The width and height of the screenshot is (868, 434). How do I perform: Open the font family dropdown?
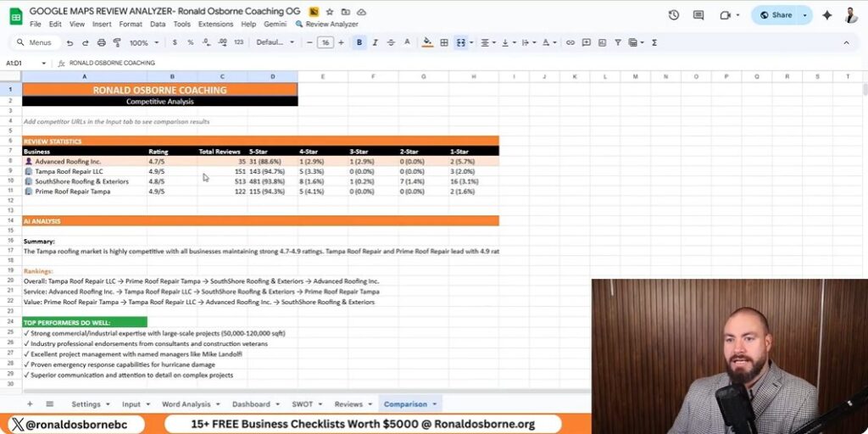click(x=275, y=42)
